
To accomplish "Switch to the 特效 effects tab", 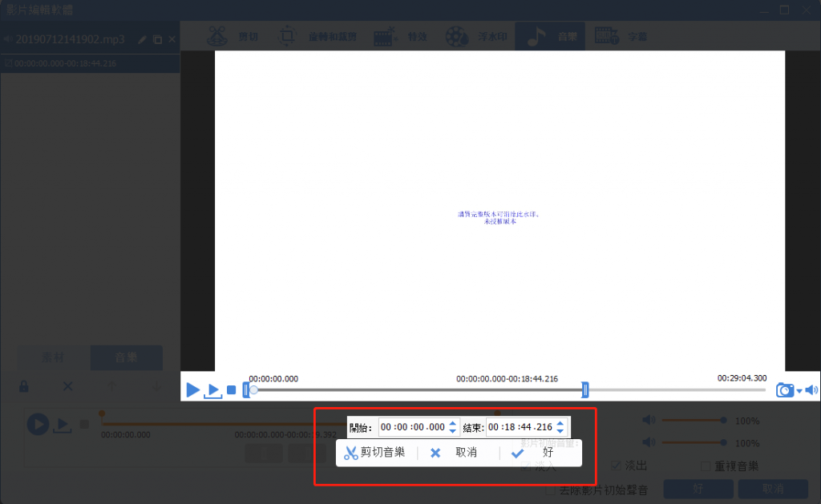I will point(401,36).
